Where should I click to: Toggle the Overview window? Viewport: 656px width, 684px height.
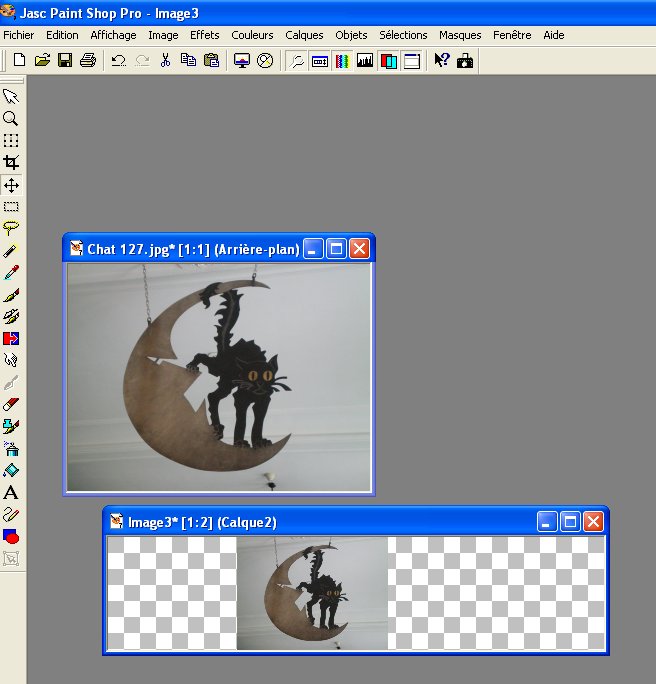pyautogui.click(x=411, y=60)
